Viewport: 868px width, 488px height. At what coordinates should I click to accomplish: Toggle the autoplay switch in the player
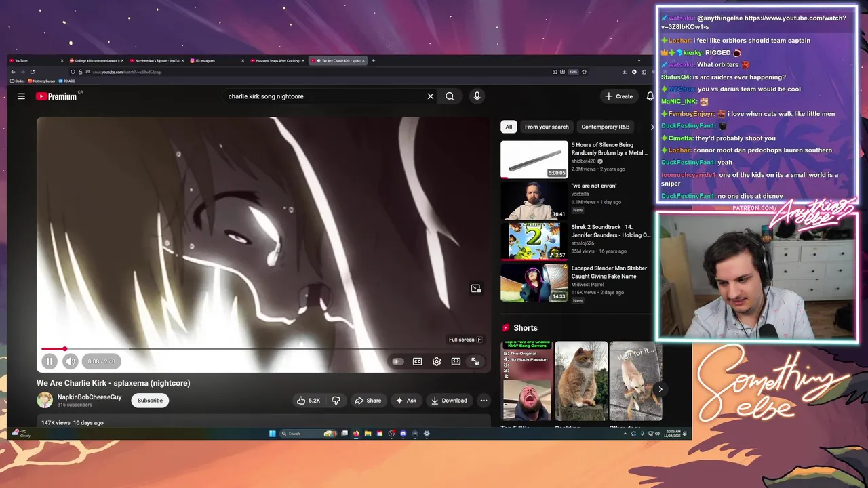[x=398, y=361]
